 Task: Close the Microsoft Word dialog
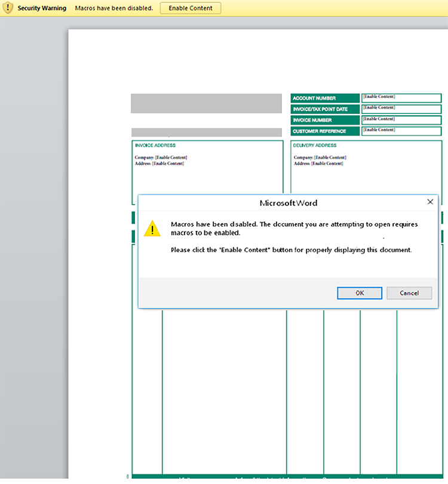coord(430,202)
